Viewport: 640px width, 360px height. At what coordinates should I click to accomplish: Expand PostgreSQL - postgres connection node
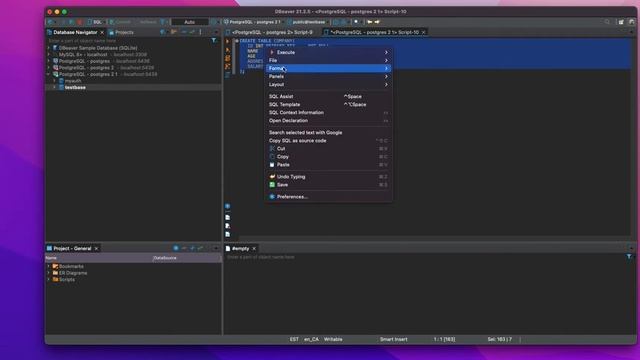point(49,61)
